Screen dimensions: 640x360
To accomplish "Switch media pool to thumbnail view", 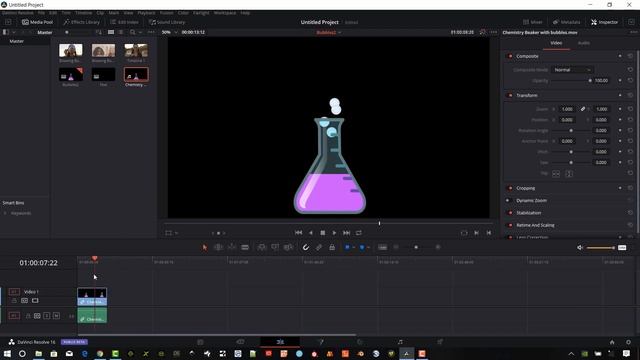I will click(x=111, y=32).
